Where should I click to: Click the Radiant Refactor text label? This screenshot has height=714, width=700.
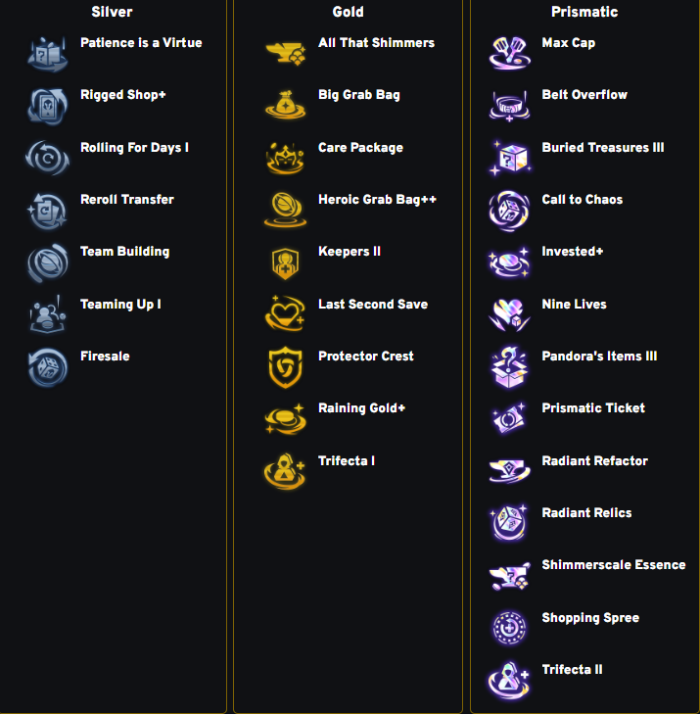tap(594, 461)
